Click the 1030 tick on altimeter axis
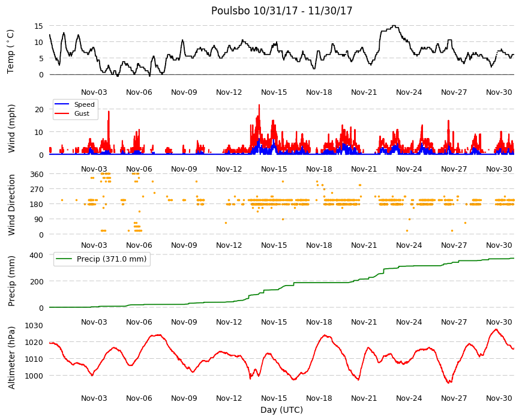This screenshot has height=420, width=522. 34,325
